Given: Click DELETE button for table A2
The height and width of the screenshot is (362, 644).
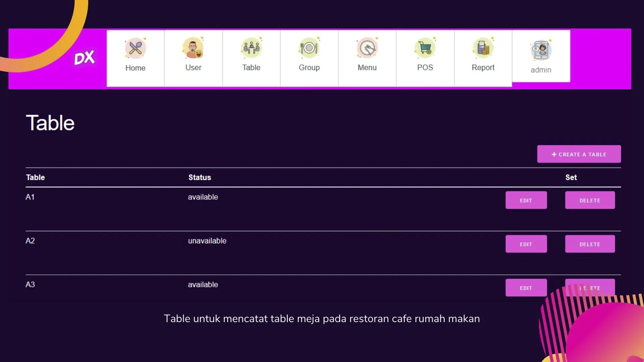Looking at the screenshot, I should click(x=590, y=244).
